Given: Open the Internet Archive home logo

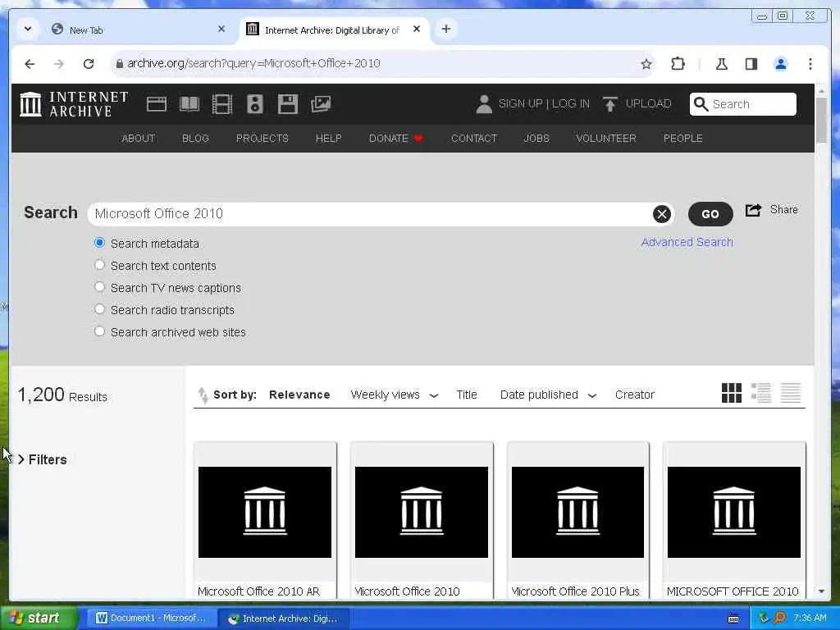Looking at the screenshot, I should 73,104.
